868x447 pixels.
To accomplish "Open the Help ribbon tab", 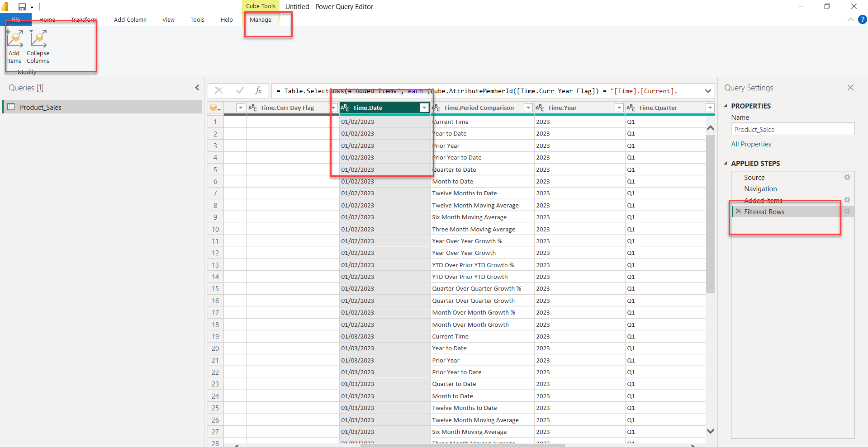I will 227,19.
